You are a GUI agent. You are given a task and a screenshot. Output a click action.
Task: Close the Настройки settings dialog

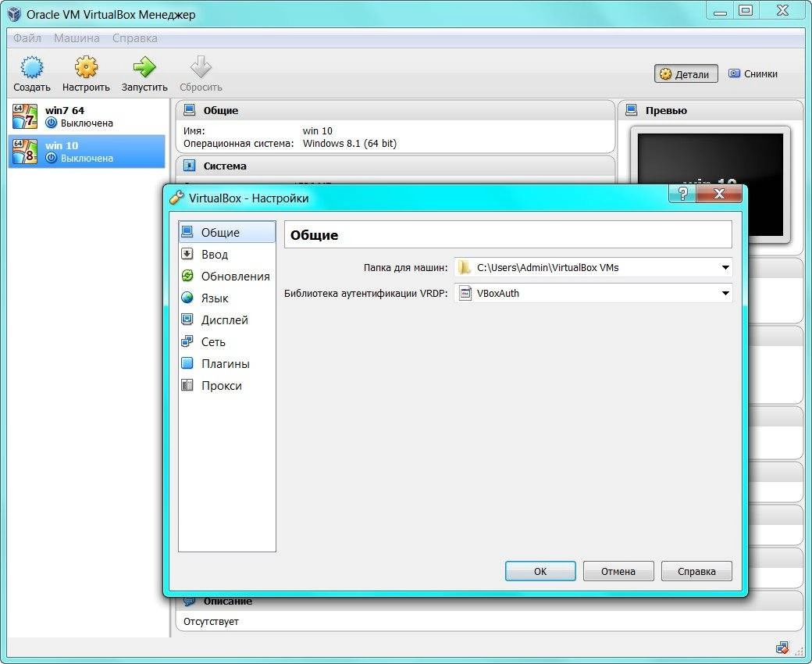[x=719, y=194]
